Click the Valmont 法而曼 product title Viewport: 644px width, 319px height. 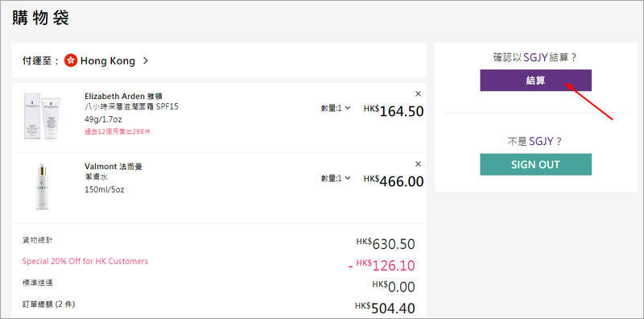(114, 167)
